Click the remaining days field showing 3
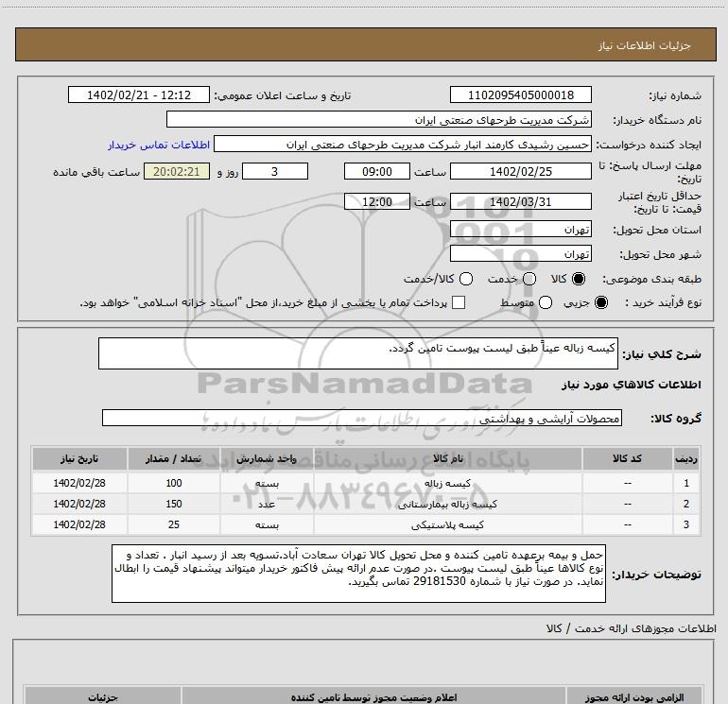The height and width of the screenshot is (704, 728). point(275,171)
